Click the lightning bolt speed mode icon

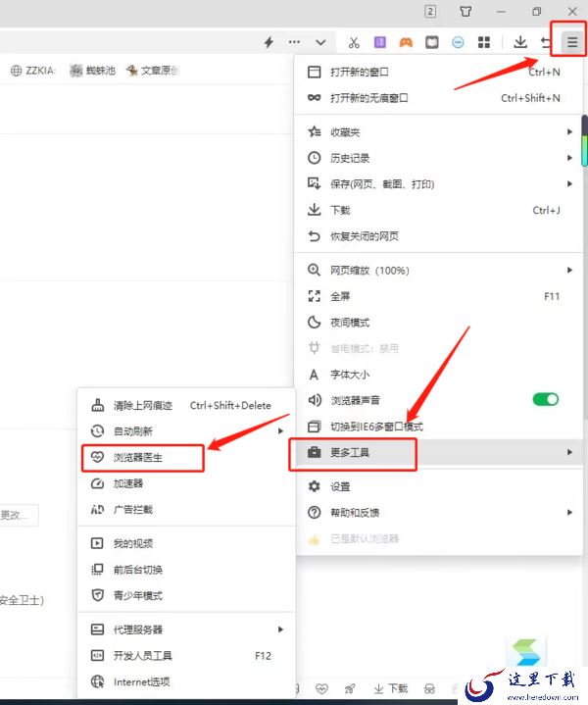coord(269,42)
